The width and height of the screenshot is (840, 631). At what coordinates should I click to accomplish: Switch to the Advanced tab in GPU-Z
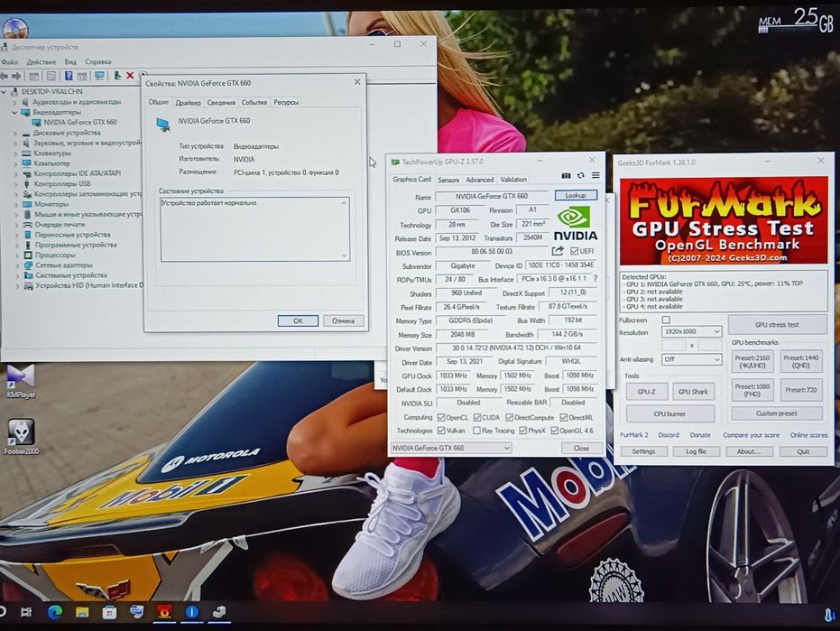[479, 180]
